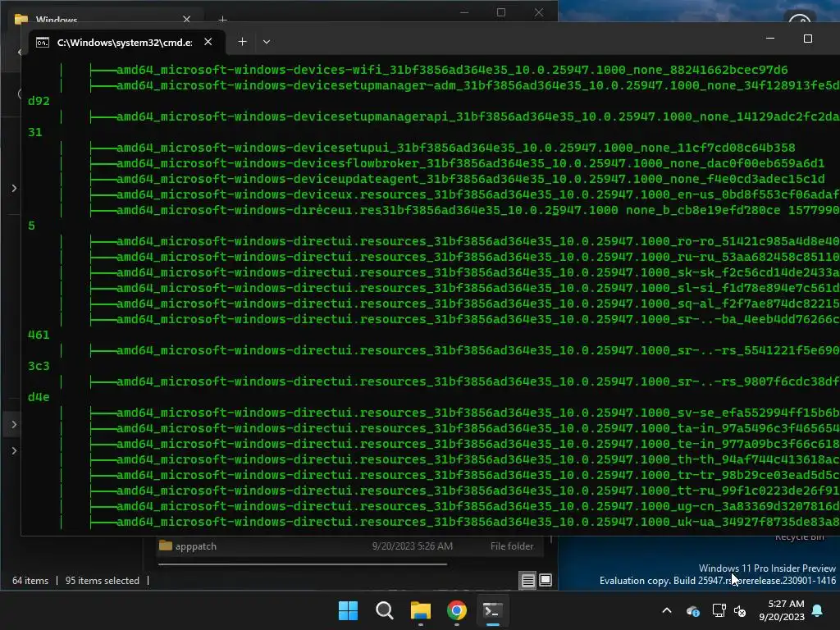Viewport: 840px width, 630px height.
Task: Open the muted volume tray icon
Action: coord(740,610)
